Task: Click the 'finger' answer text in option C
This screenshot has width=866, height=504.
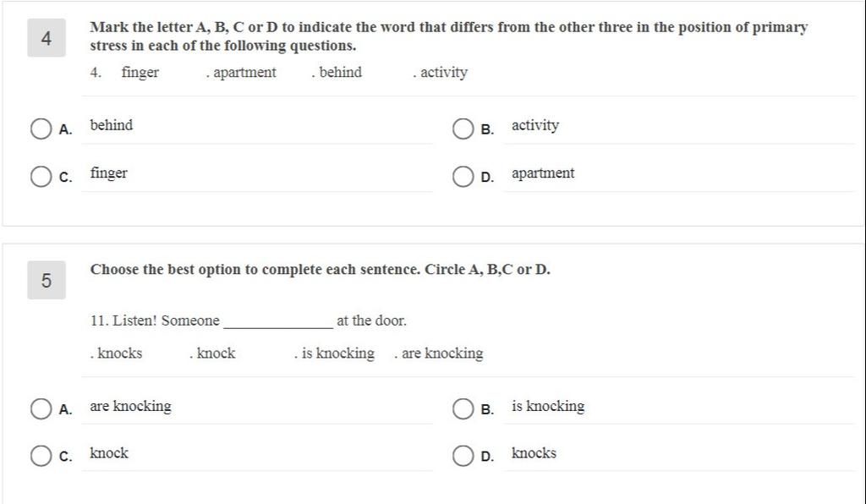Action: 109,173
